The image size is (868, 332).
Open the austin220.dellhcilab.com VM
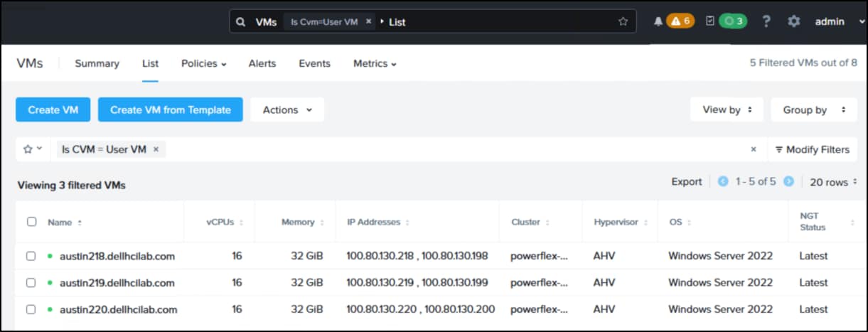point(119,310)
